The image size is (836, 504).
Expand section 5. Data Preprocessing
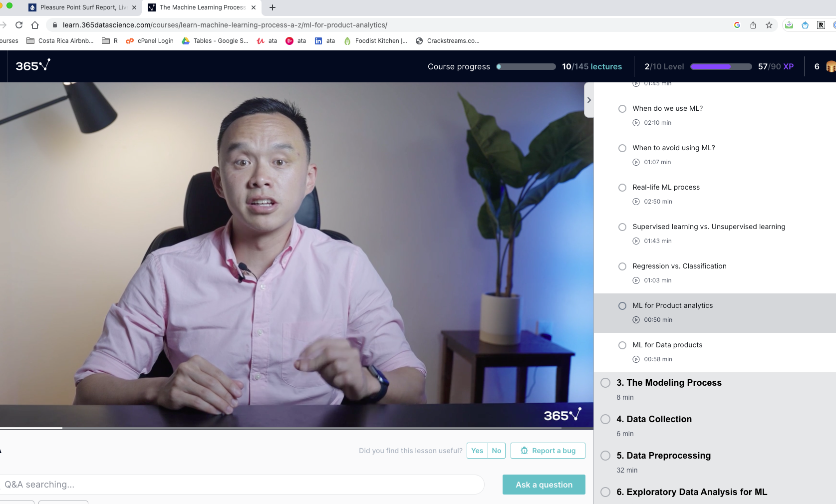[x=663, y=456]
